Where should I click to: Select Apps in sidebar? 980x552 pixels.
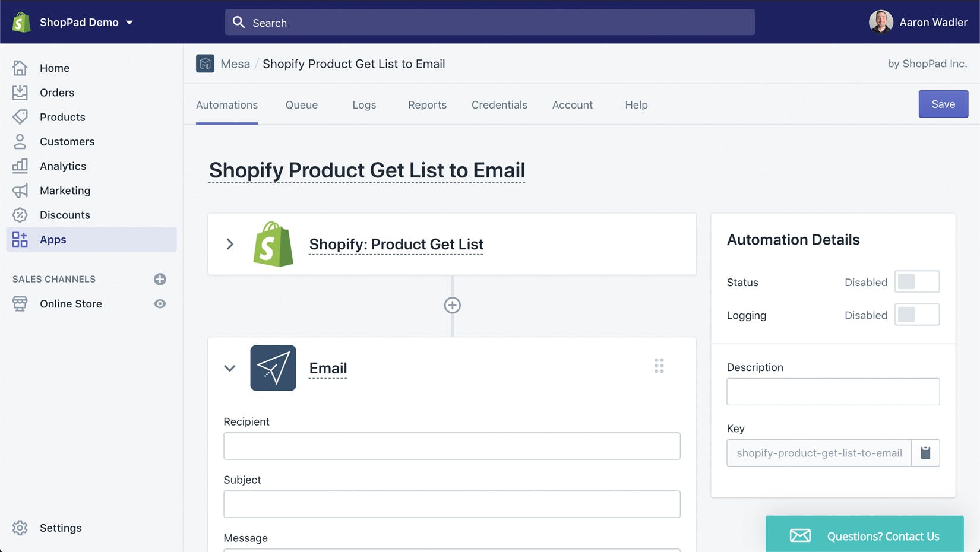coord(91,239)
